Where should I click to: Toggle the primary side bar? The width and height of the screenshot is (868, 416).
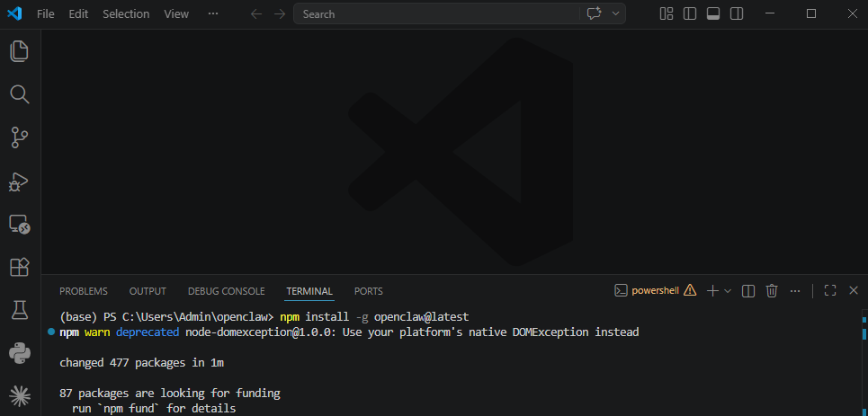(x=690, y=13)
